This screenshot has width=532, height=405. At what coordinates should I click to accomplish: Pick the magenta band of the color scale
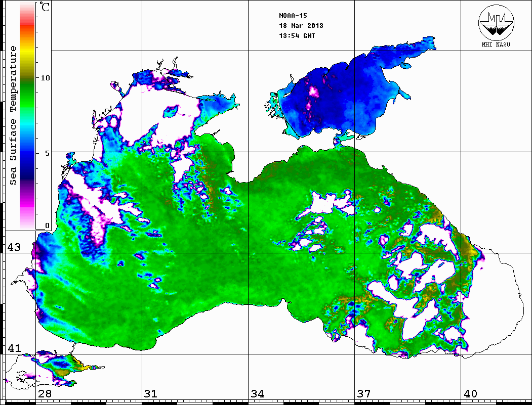(27, 202)
